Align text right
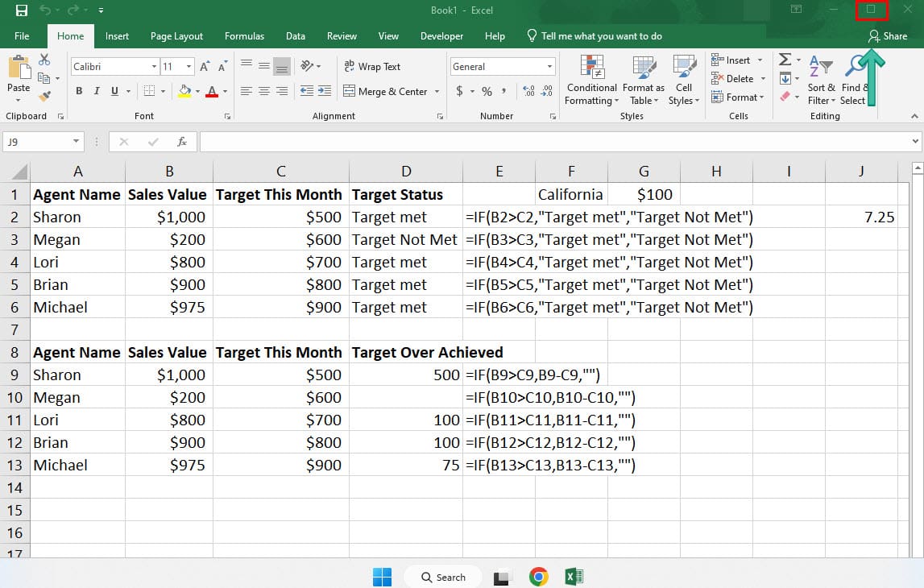 point(282,91)
